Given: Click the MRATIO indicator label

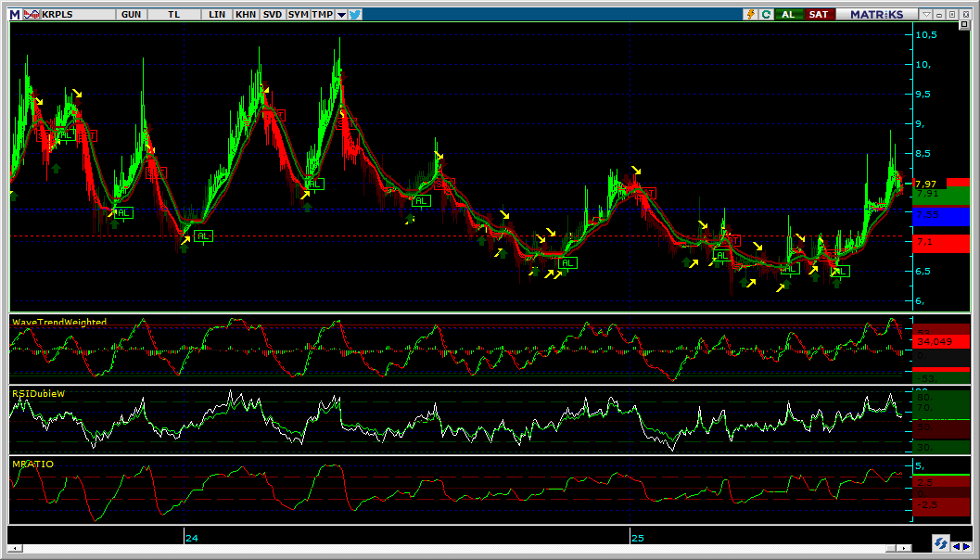Looking at the screenshot, I should point(32,464).
